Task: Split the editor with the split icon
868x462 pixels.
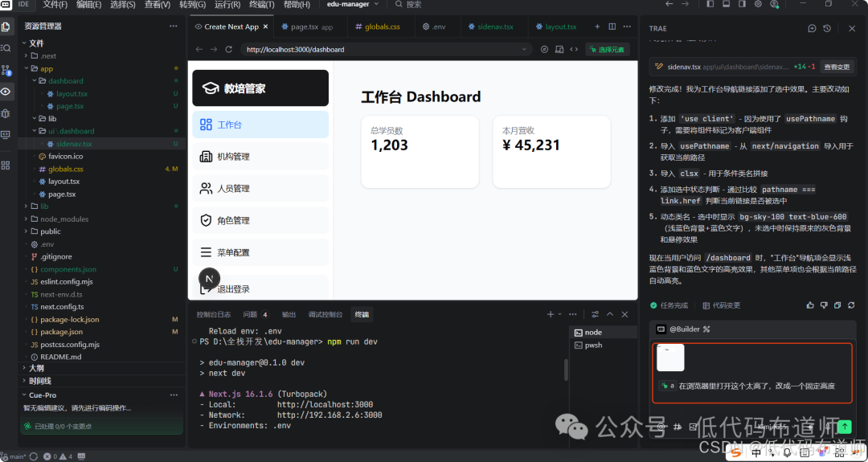Action: (612, 27)
